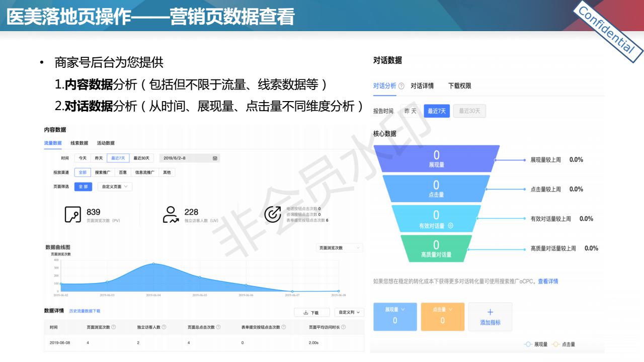Choose 百意 channel filter
The width and height of the screenshot is (644, 362).
[x=123, y=172]
